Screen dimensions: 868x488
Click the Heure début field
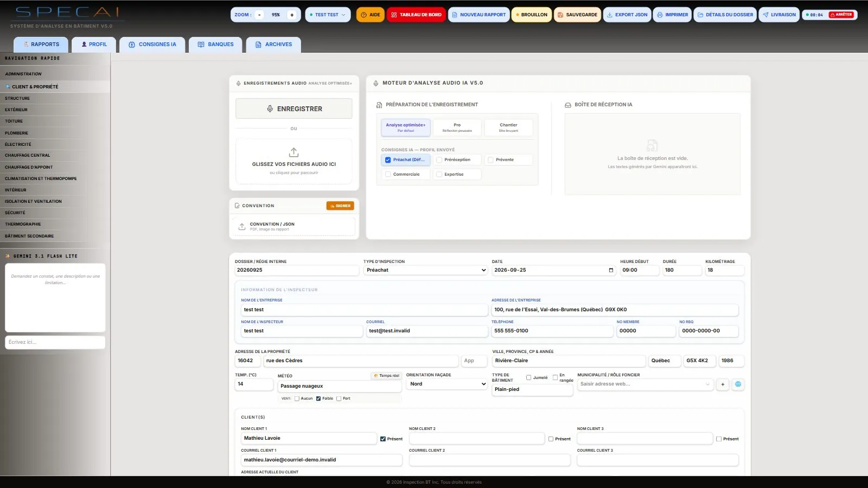tap(639, 270)
